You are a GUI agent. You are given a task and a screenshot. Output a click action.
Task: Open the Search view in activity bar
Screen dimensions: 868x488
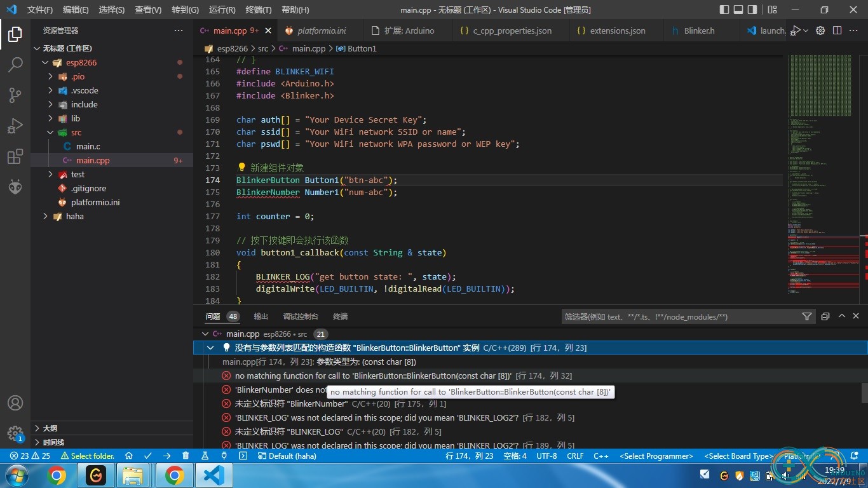15,65
